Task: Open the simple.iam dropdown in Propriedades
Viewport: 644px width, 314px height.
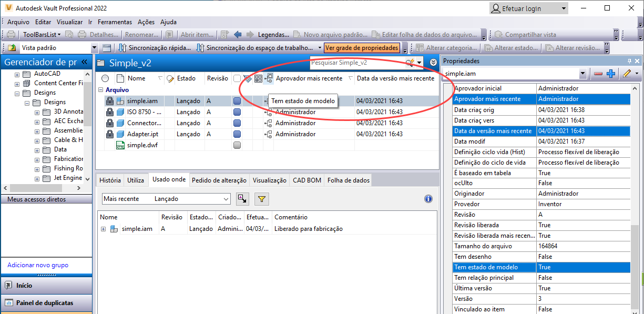Action: 582,74
